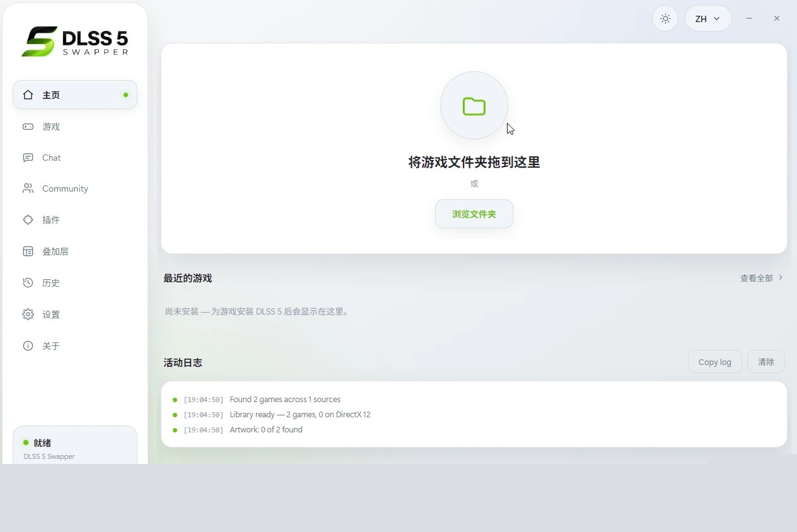Screen dimensions: 797x532
Task: Select log line "Library ready — 2 games"
Action: point(300,415)
